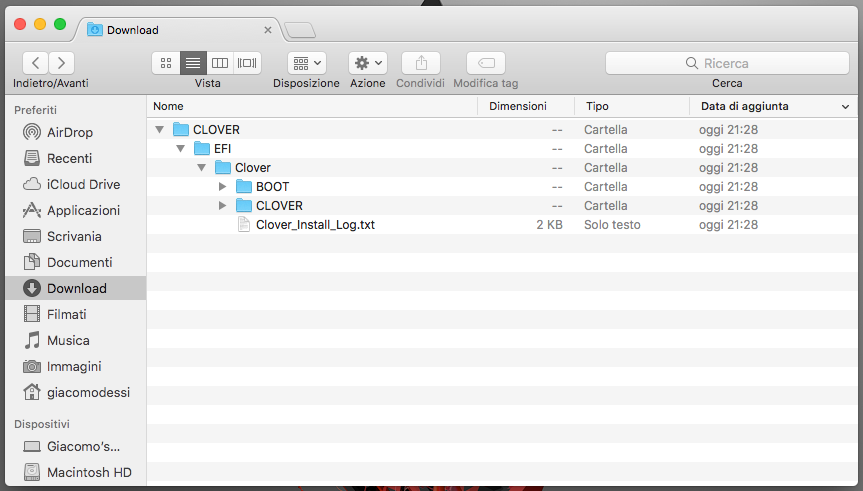Viewport: 863px width, 491px height.
Task: Open the Disposizione arrange dropdown
Action: 307,63
